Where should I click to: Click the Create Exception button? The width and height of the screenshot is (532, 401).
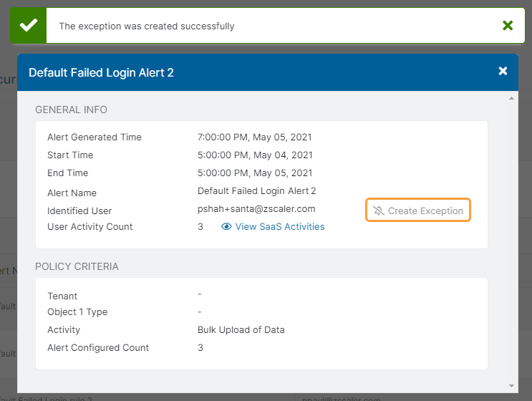(418, 211)
